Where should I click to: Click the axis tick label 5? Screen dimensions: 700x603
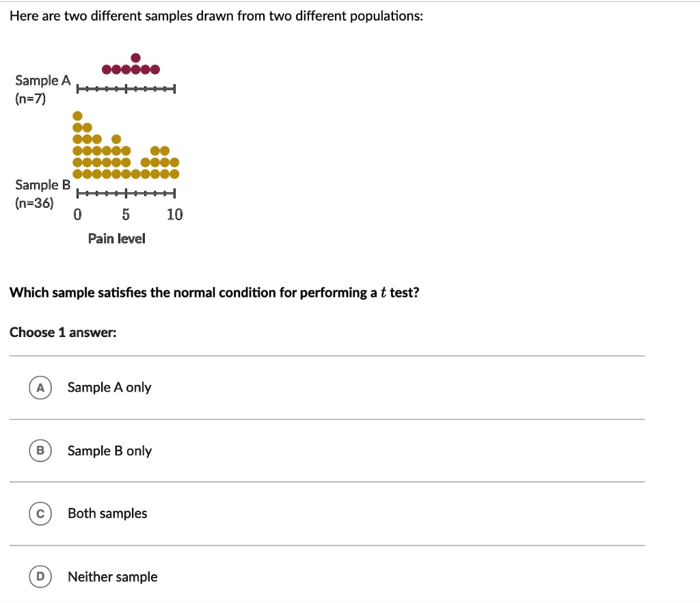[126, 215]
